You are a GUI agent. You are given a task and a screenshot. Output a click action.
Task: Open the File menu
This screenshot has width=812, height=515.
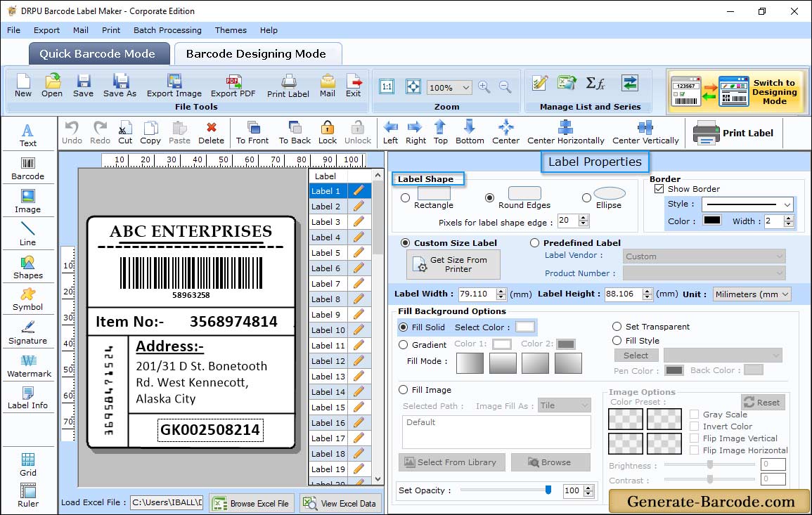tap(14, 30)
